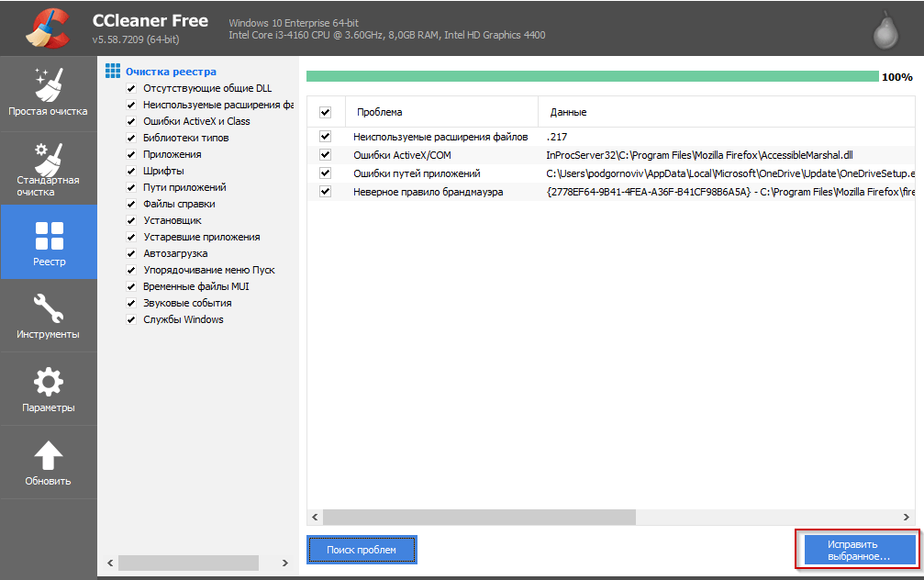Select the InProcServer32 AccessibleMarshal.dll data cell

click(x=699, y=155)
